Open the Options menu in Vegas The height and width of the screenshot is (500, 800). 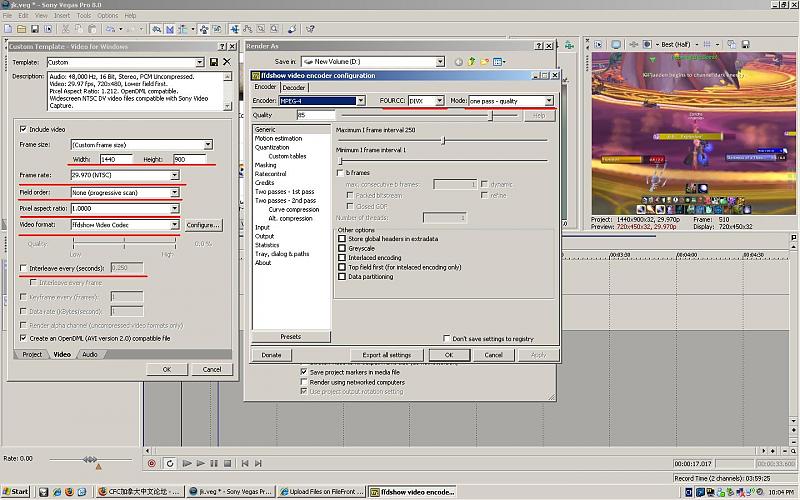coord(108,16)
